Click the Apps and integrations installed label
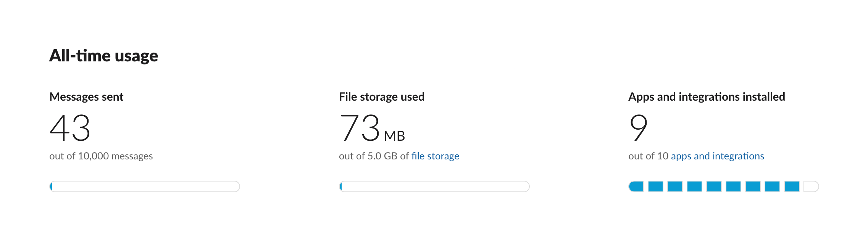 [x=707, y=97]
